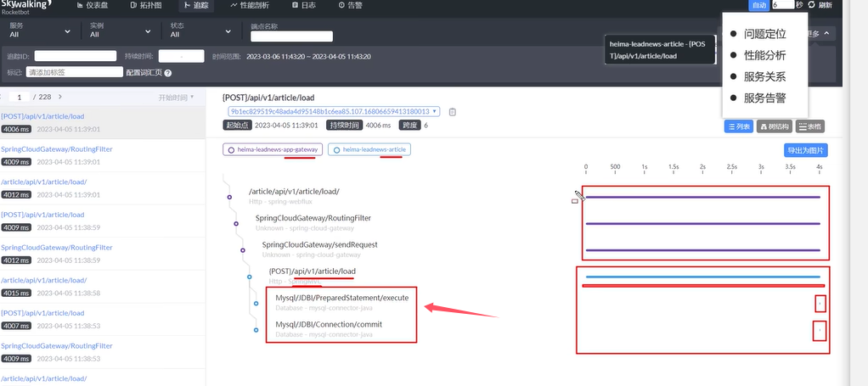Open the {POST}/api/v1/article/load span details

313,276
